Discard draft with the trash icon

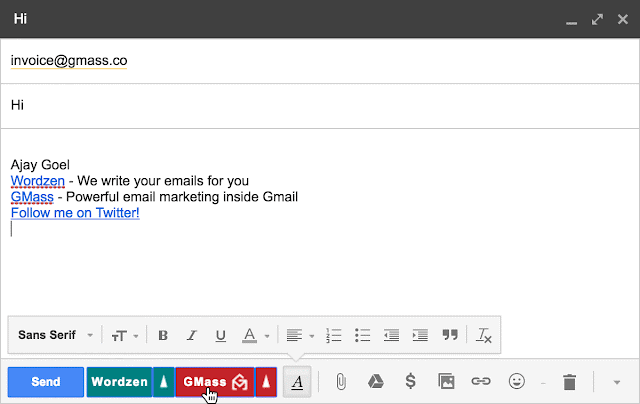click(x=569, y=382)
